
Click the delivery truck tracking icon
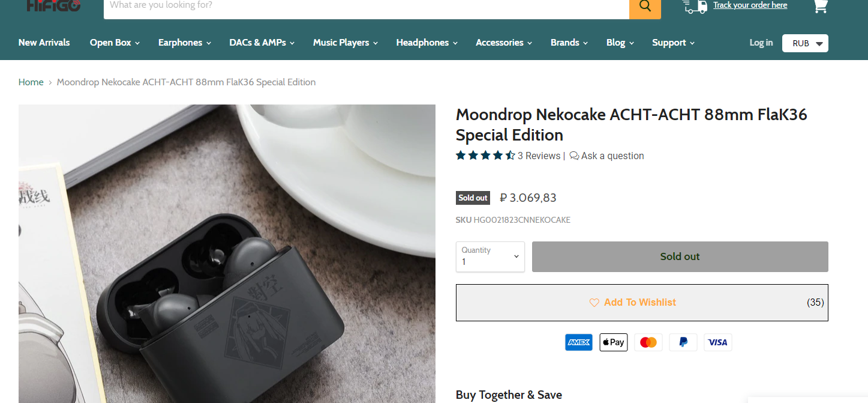click(x=695, y=6)
